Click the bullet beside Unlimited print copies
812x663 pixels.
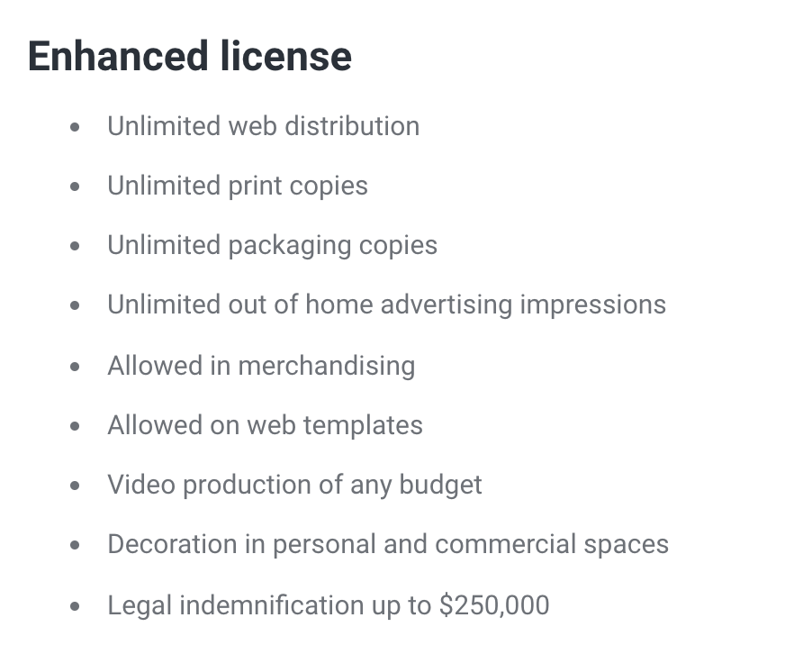[x=75, y=186]
